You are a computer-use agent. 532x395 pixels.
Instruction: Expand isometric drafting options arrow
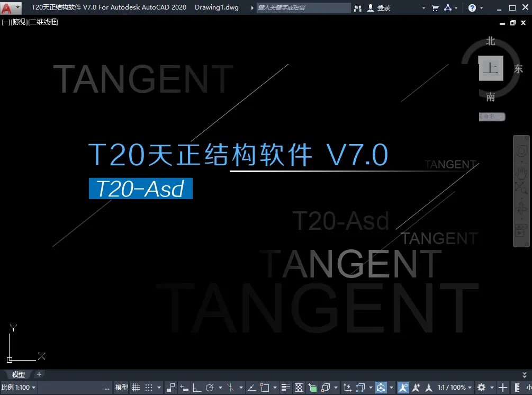click(x=241, y=388)
